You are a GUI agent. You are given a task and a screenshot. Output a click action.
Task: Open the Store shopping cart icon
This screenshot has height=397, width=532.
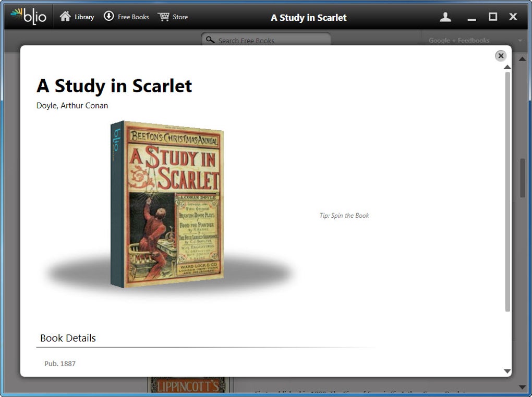click(164, 17)
